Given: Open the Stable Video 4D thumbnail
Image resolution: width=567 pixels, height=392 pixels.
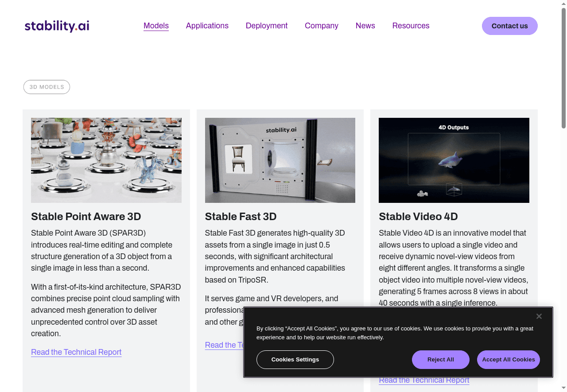Looking at the screenshot, I should coord(454,160).
